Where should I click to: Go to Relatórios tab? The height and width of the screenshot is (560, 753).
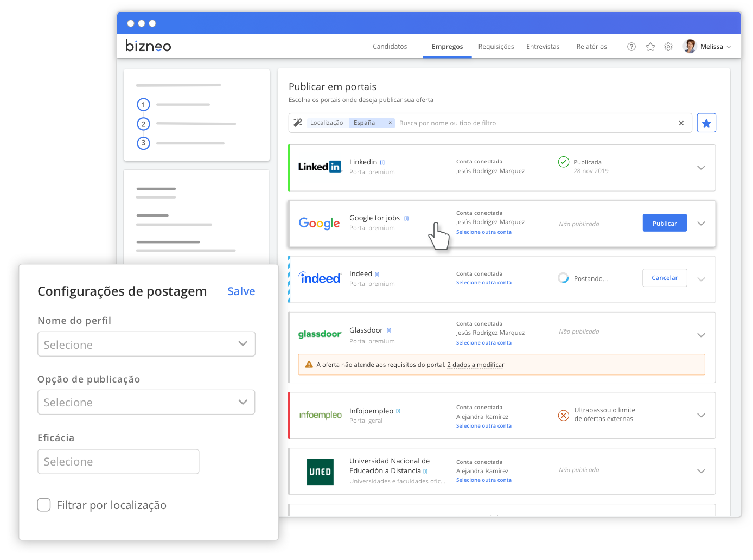coord(591,47)
